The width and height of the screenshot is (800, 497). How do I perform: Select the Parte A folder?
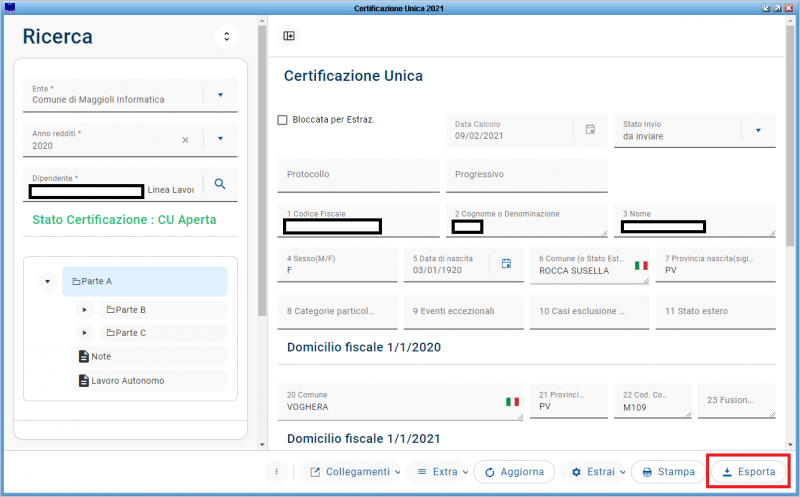[x=145, y=281]
